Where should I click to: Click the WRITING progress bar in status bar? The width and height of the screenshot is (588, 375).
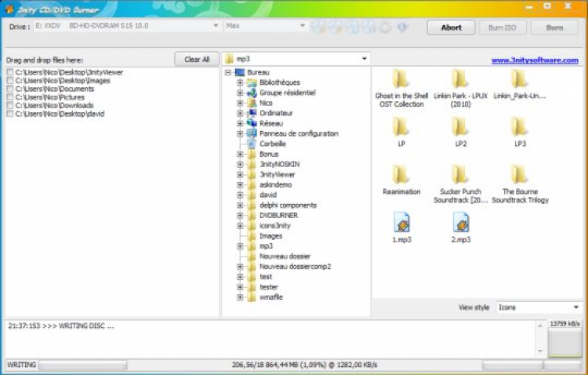coord(83,365)
